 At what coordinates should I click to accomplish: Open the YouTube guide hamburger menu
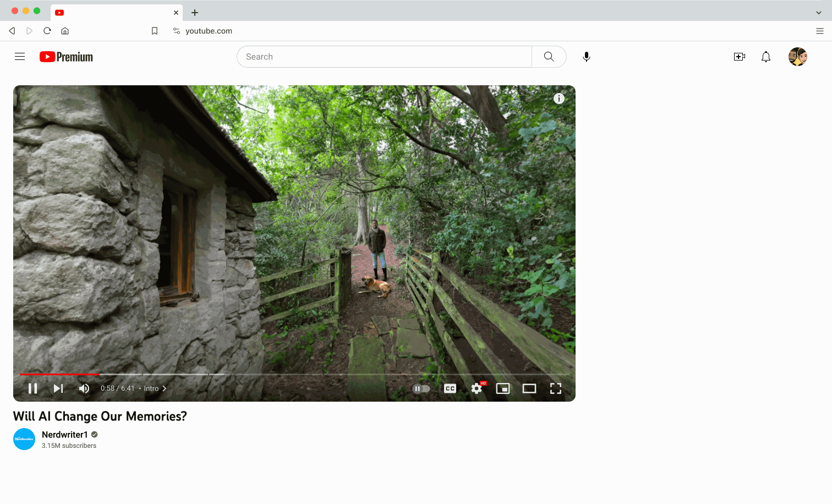tap(20, 57)
